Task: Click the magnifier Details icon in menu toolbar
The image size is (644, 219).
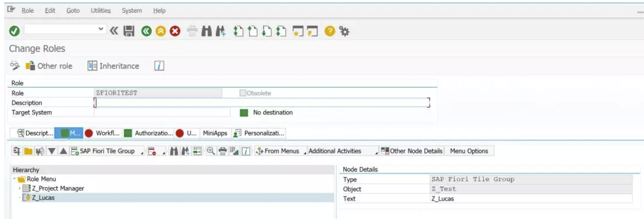Action: pyautogui.click(x=211, y=151)
